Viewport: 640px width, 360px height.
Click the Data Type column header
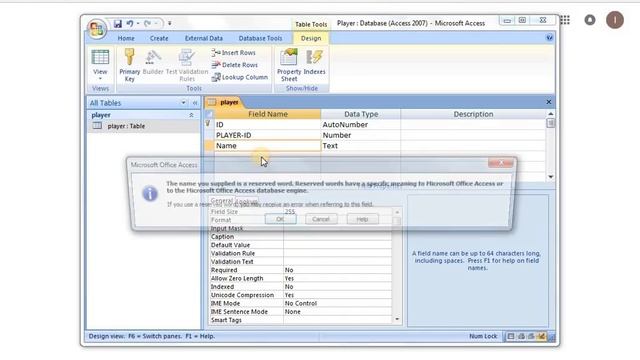pyautogui.click(x=361, y=114)
